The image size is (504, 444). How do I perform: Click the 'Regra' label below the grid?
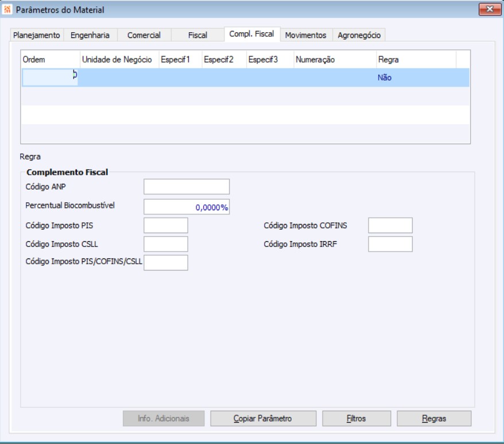tap(30, 157)
